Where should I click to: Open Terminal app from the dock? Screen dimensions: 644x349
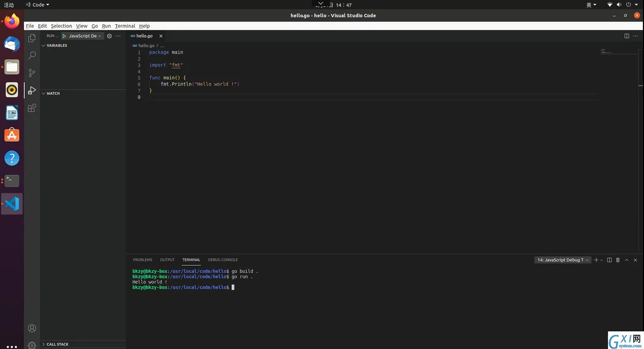pos(12,181)
